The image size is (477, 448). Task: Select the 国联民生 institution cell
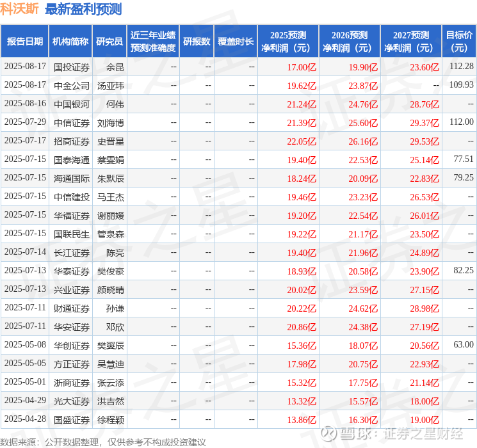click(72, 234)
